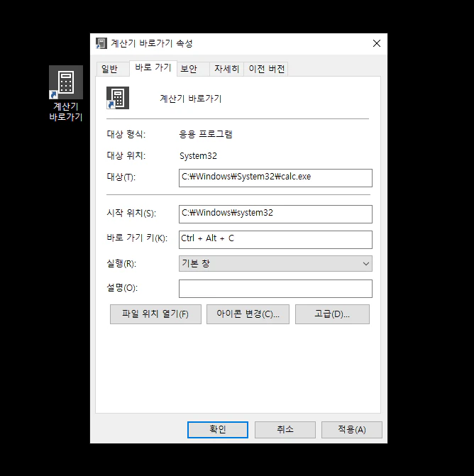Open 고급(D)... advanced settings
The width and height of the screenshot is (474, 476).
pyautogui.click(x=332, y=314)
